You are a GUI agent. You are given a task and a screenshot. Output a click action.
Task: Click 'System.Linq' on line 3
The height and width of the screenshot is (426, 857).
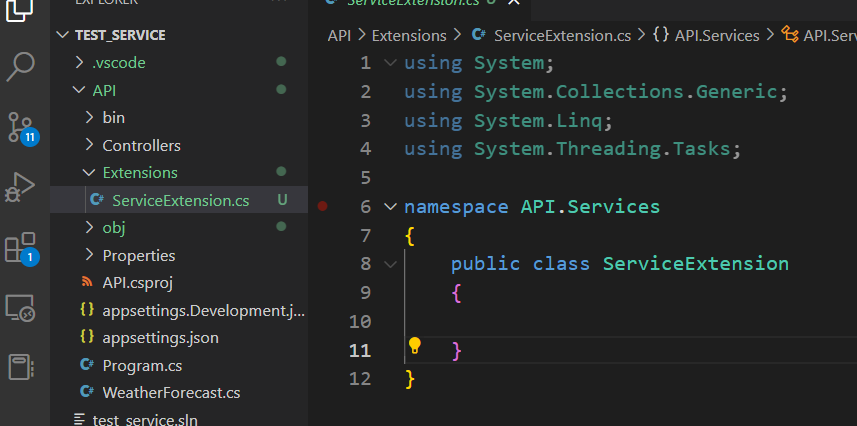(538, 120)
